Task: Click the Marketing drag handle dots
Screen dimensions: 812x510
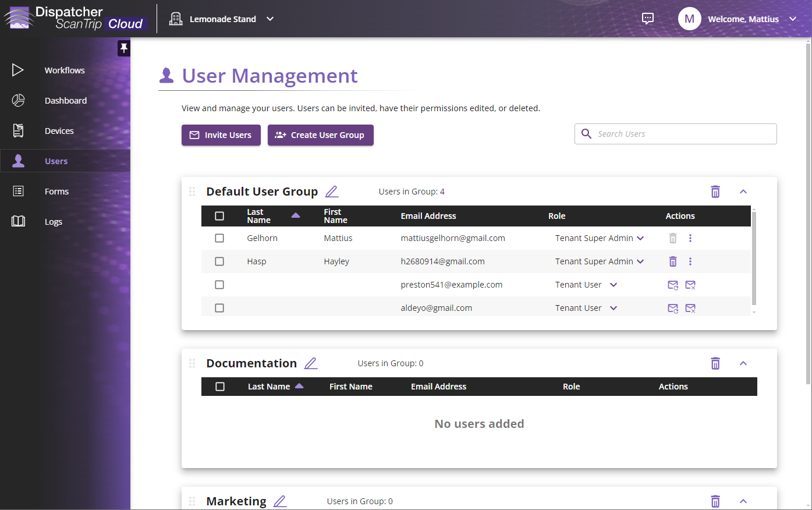Action: point(192,501)
